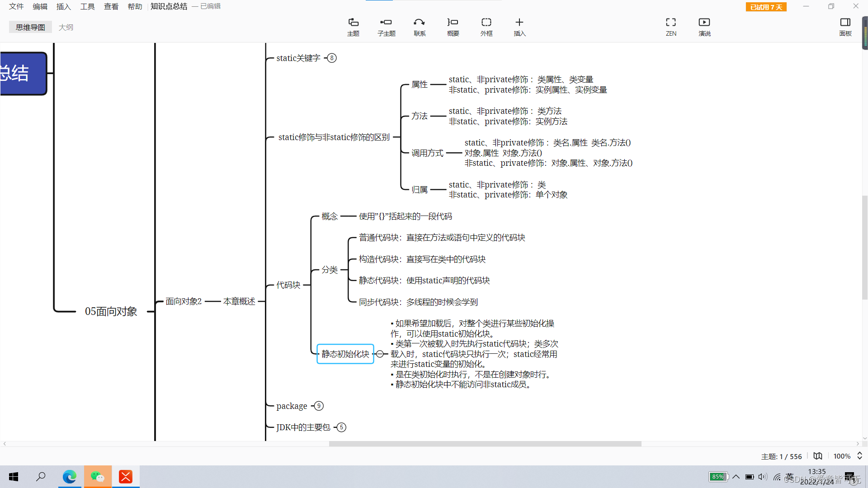Select 静态代码块 description topic
This screenshot has height=488, width=868.
coord(424,280)
